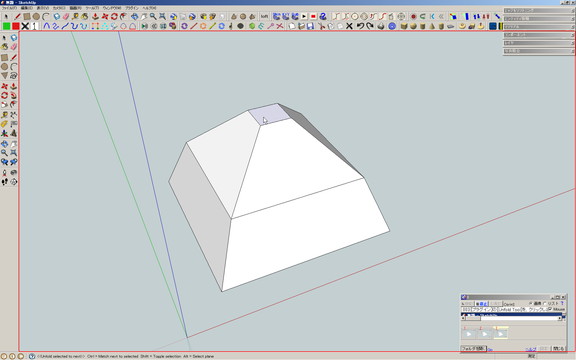576x360 pixels.
Task: Select the Move tool with red crossed arrows
Action: tap(105, 17)
